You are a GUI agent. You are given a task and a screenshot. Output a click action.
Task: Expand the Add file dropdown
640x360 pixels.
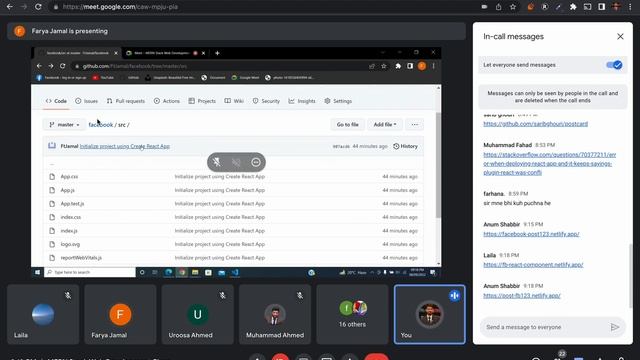(x=385, y=124)
